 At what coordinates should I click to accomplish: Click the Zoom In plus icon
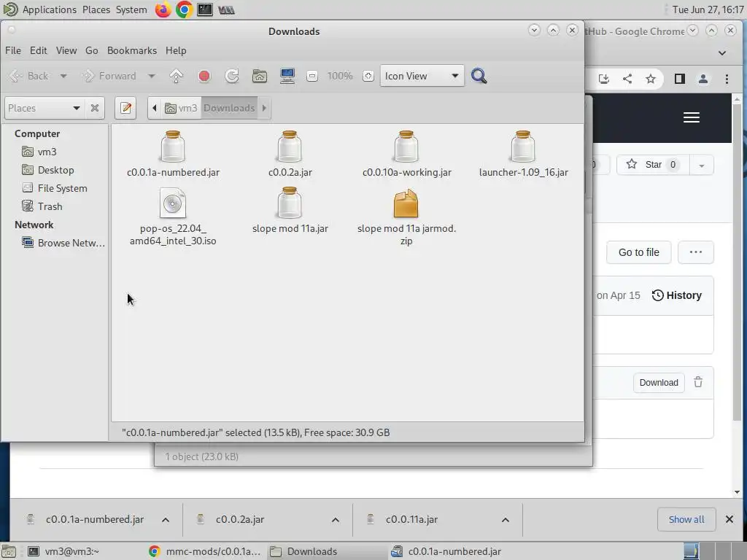coord(368,76)
